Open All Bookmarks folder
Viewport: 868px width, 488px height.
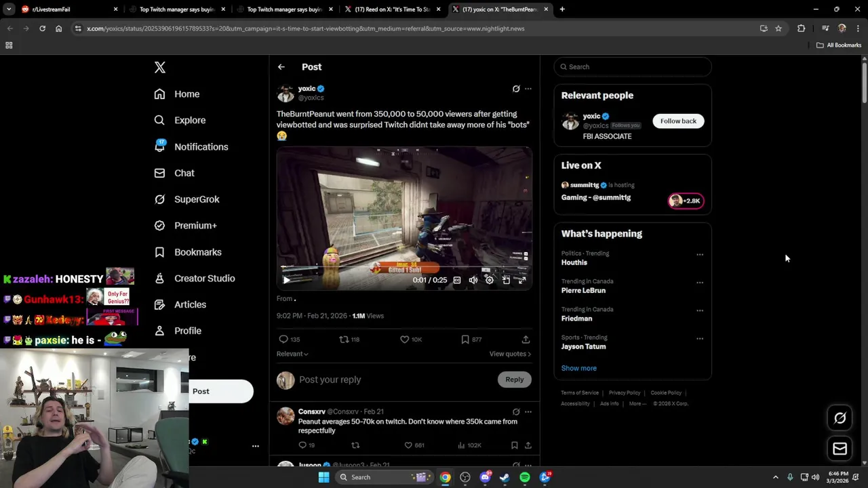pyautogui.click(x=839, y=45)
